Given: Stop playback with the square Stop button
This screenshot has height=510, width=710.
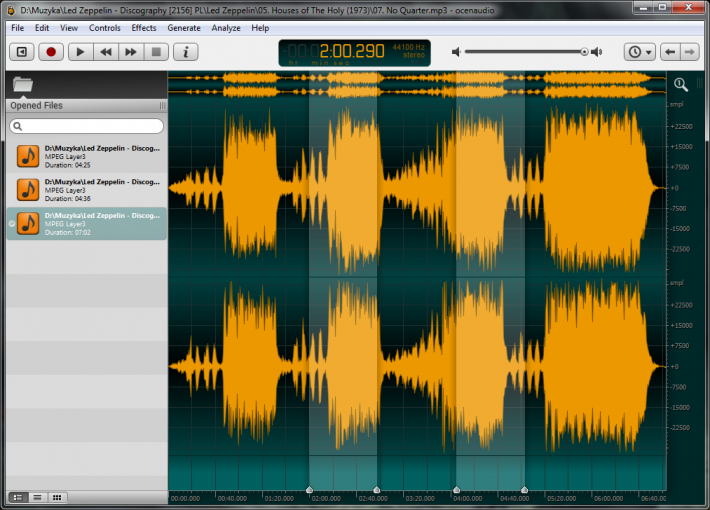Looking at the screenshot, I should (156, 52).
